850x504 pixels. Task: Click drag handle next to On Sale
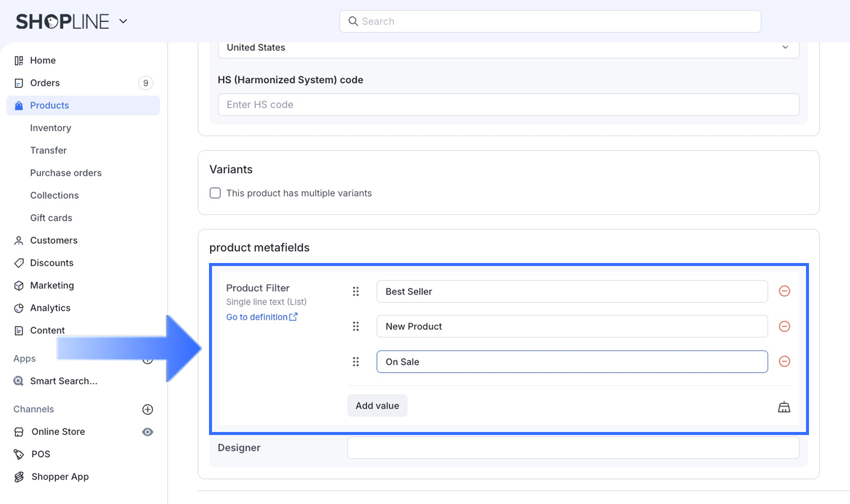pyautogui.click(x=355, y=361)
